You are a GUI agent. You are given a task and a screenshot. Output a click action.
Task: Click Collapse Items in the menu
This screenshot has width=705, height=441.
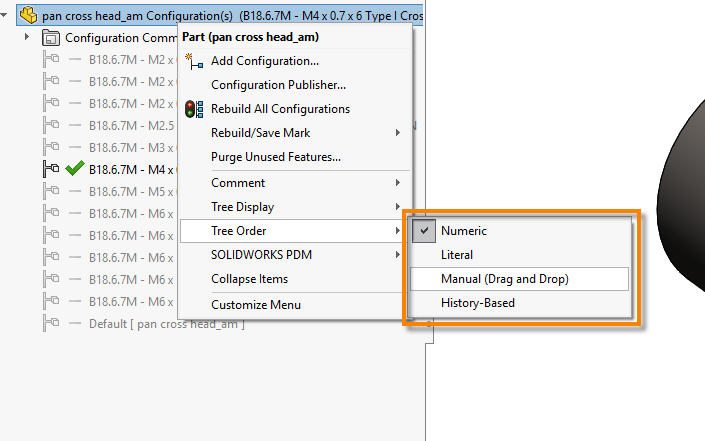pos(249,279)
